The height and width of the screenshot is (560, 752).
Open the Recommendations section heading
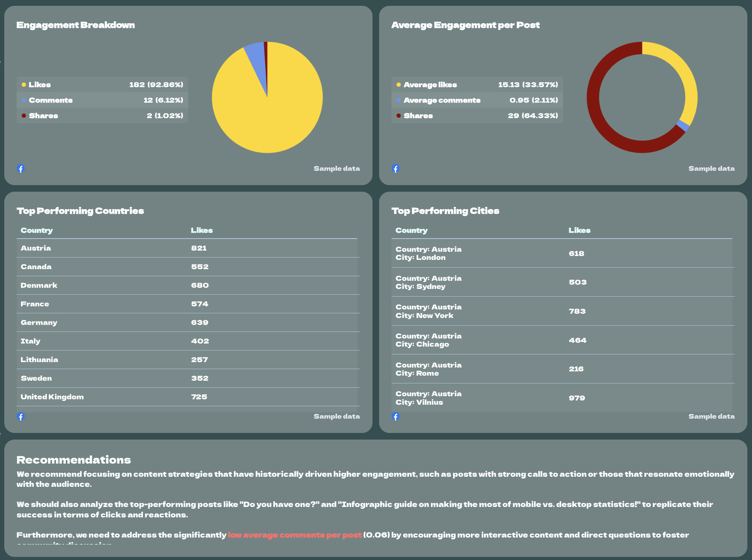[74, 460]
